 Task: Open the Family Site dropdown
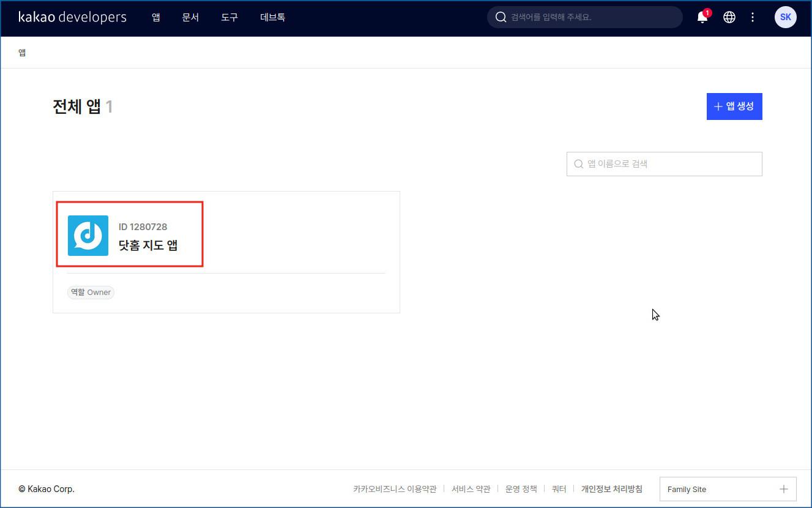[x=716, y=489]
